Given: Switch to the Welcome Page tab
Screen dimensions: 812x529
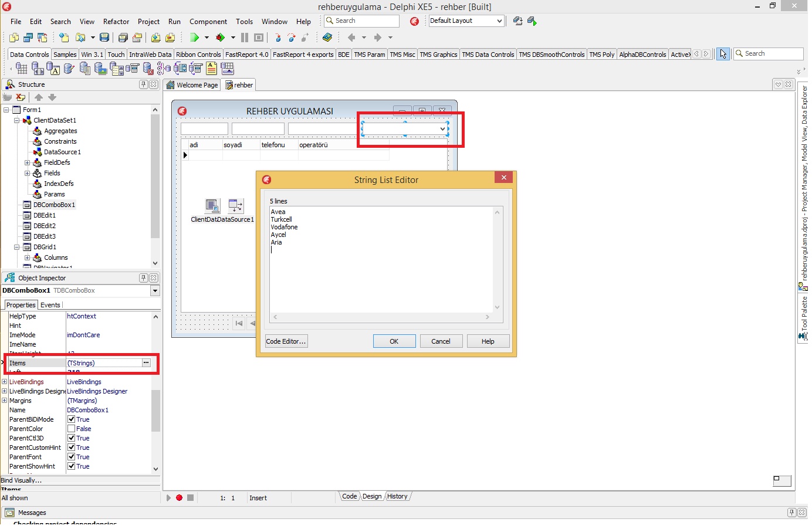Looking at the screenshot, I should coord(192,85).
